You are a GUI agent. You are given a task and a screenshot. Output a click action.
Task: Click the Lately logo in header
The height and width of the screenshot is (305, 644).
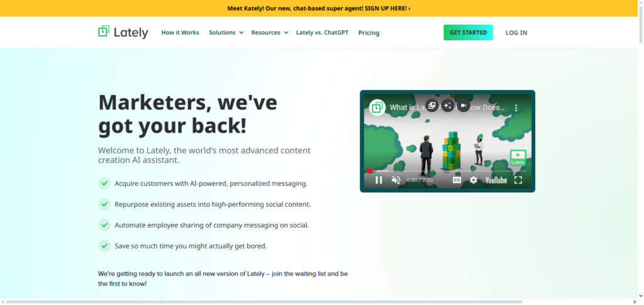pyautogui.click(x=123, y=33)
